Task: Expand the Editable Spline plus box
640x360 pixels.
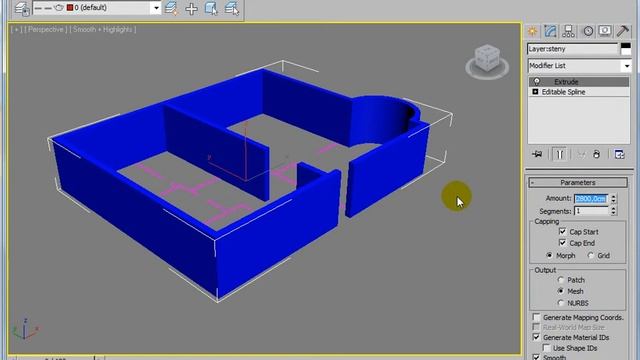Action: point(535,92)
